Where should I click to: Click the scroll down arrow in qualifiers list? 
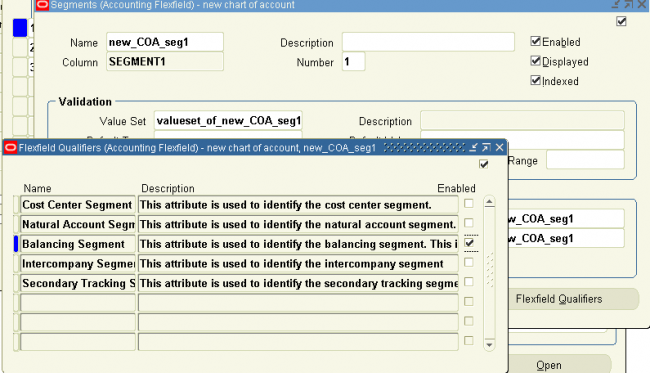490,345
